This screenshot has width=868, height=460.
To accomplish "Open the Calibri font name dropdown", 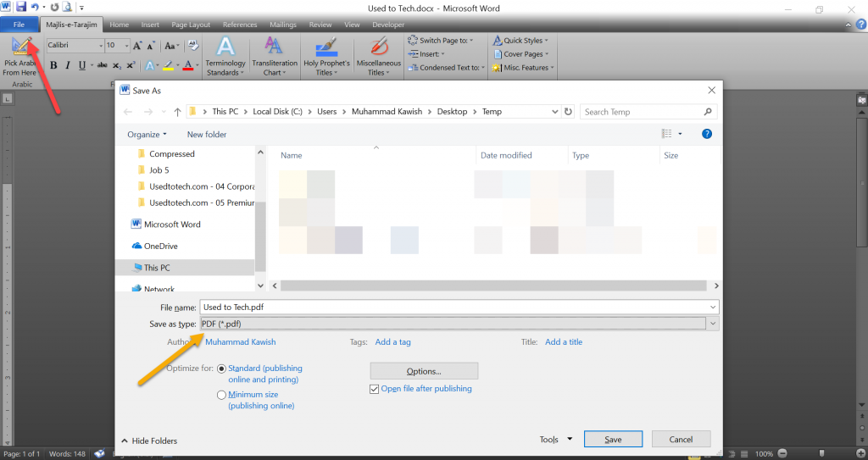I will [x=101, y=46].
